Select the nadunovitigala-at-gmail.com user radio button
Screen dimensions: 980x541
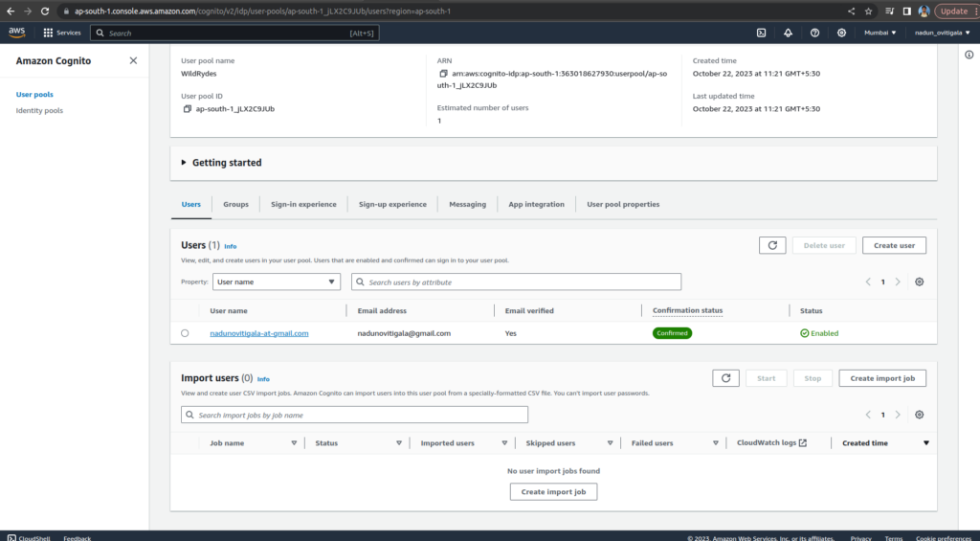tap(185, 333)
